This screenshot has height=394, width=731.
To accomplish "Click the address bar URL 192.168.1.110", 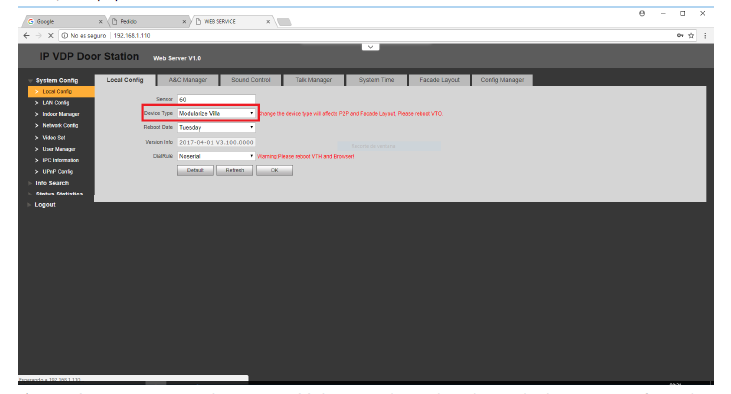I will [x=132, y=35].
